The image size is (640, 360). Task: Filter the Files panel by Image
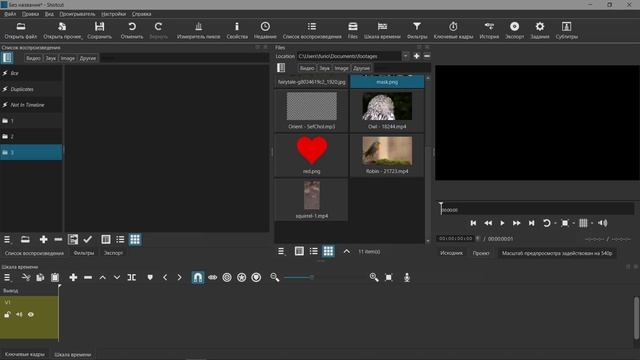[341, 68]
